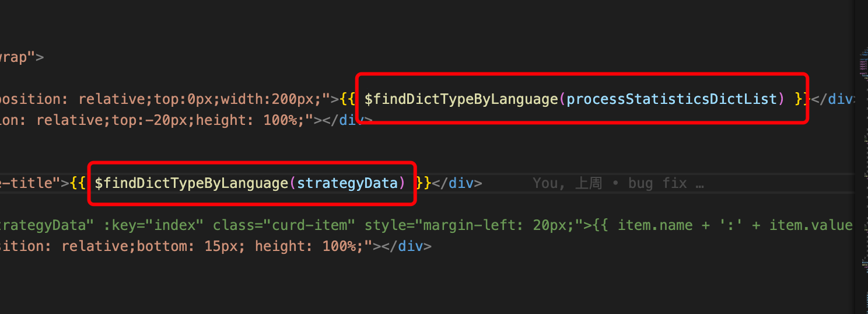Click the closing div tag on the bottom line
Image resolution: width=868 pixels, height=314 pixels.
pos(406,246)
